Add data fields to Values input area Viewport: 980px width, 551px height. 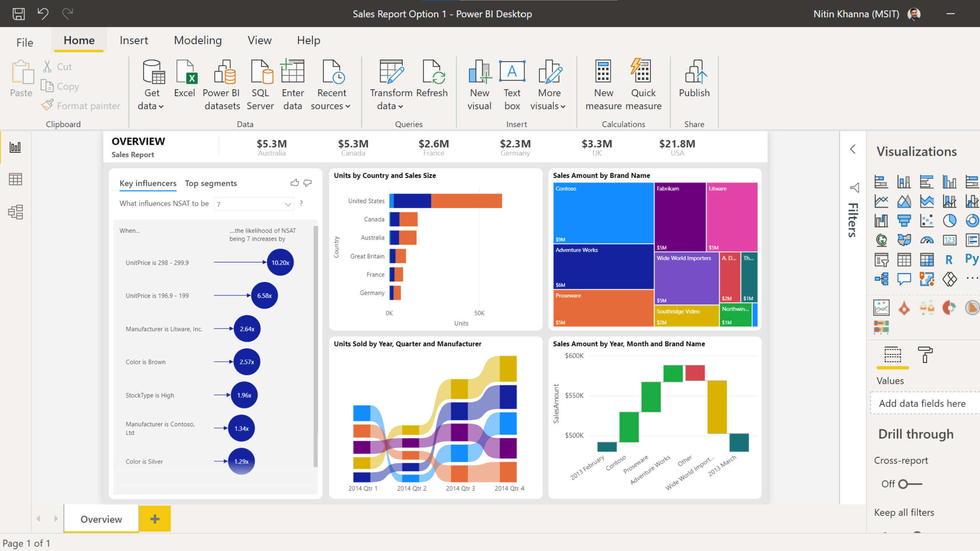(x=922, y=403)
